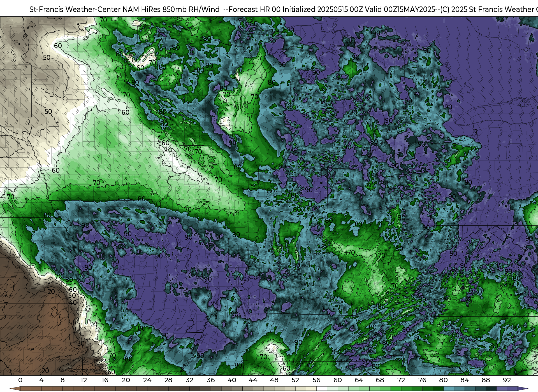Click the '72' label on the color bar

[x=401, y=380]
